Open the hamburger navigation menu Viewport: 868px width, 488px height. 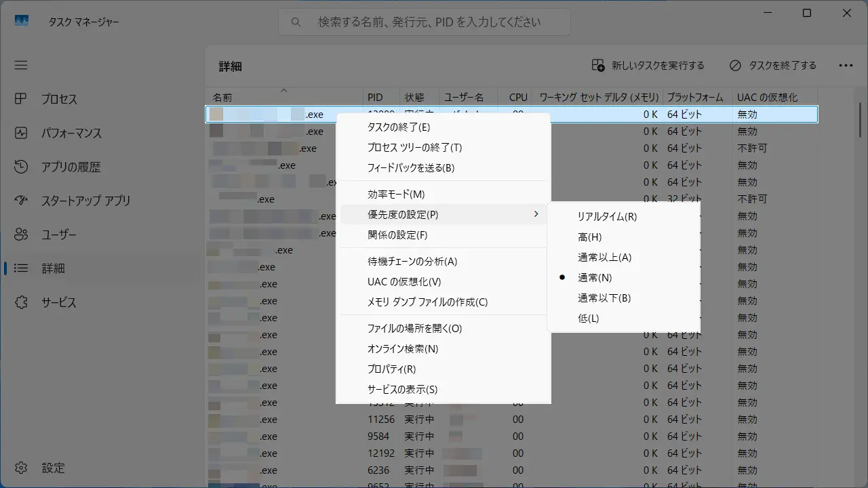pos(21,66)
